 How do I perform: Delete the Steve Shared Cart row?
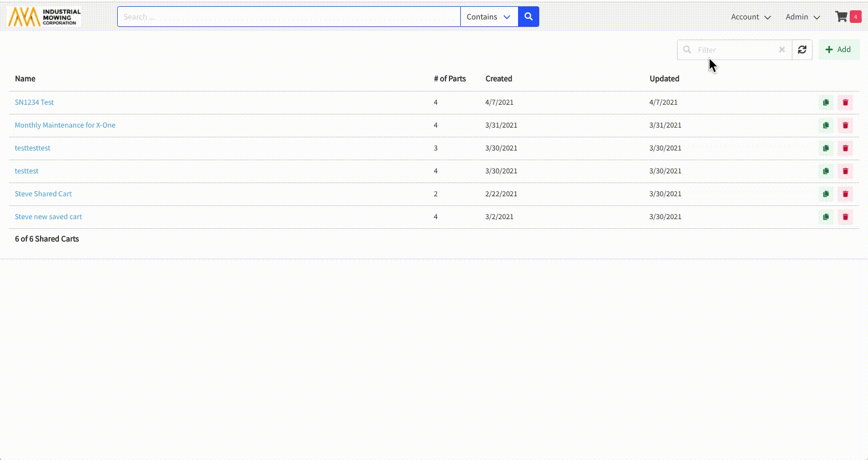point(845,194)
